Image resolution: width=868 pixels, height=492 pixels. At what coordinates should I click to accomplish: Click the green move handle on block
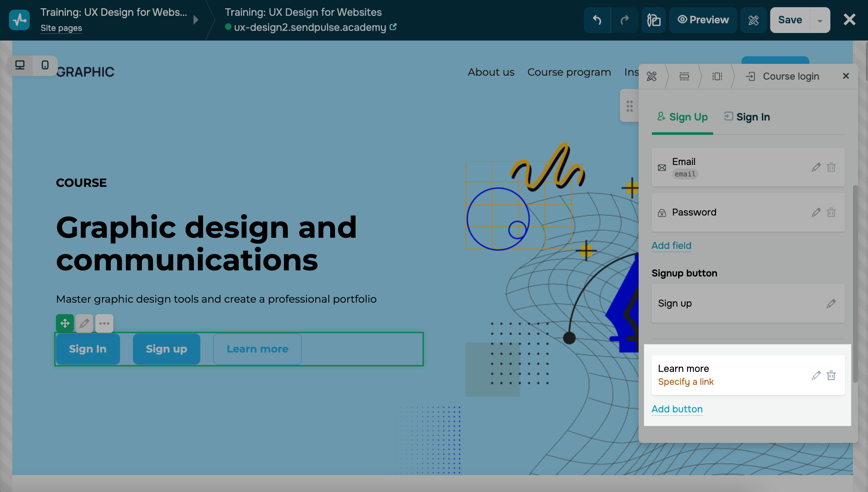(x=65, y=323)
